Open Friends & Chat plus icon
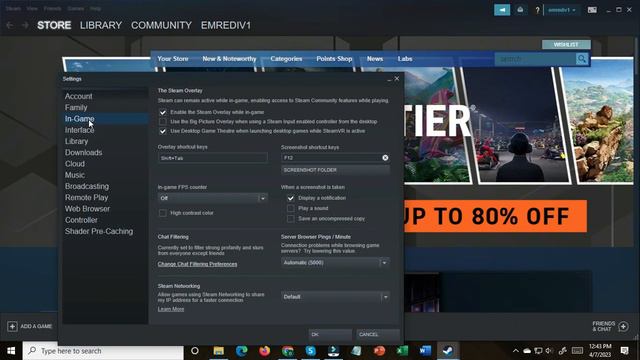Screen dimensions: 640x360 coord(623,326)
